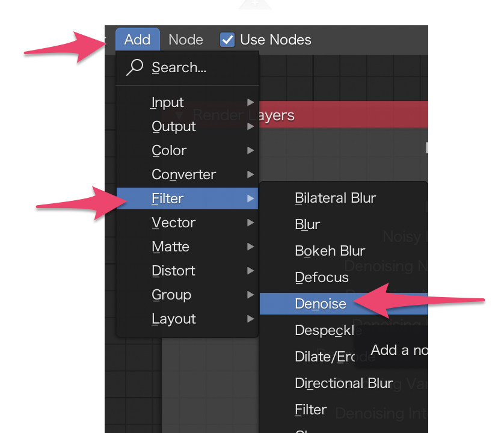Toggle the Use Nodes checkbox
Viewport: 504px width, 433px height.
[227, 40]
